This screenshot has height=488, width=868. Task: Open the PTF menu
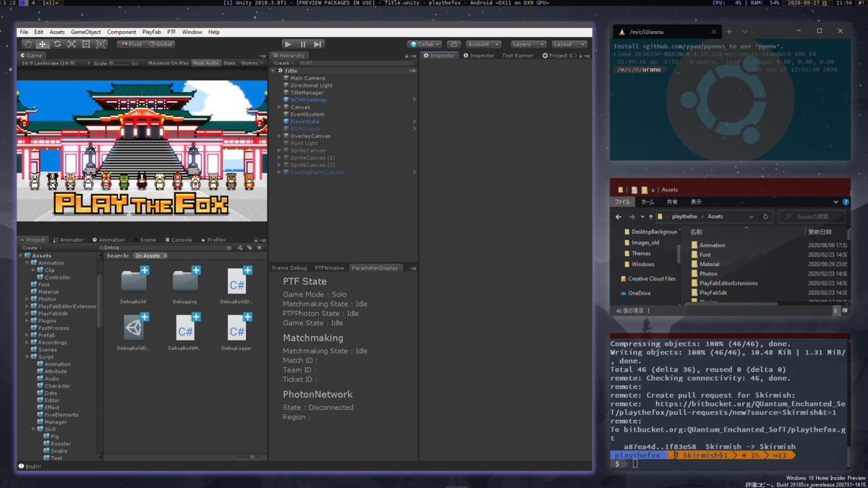(171, 32)
